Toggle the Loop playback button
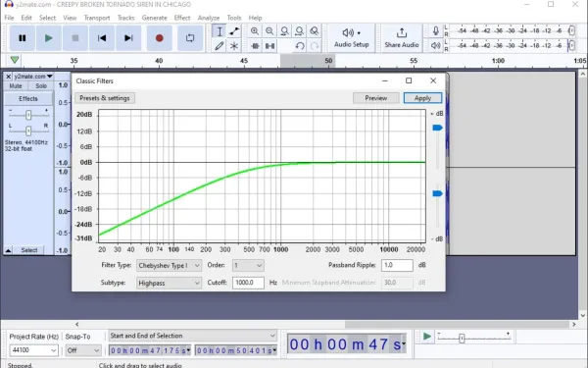The image size is (588, 368). pyautogui.click(x=190, y=38)
